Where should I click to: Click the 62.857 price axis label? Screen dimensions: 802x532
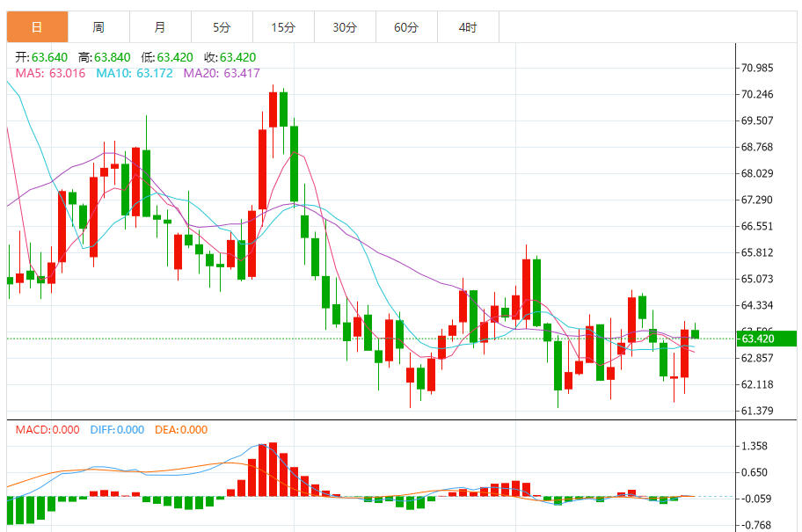(757, 358)
